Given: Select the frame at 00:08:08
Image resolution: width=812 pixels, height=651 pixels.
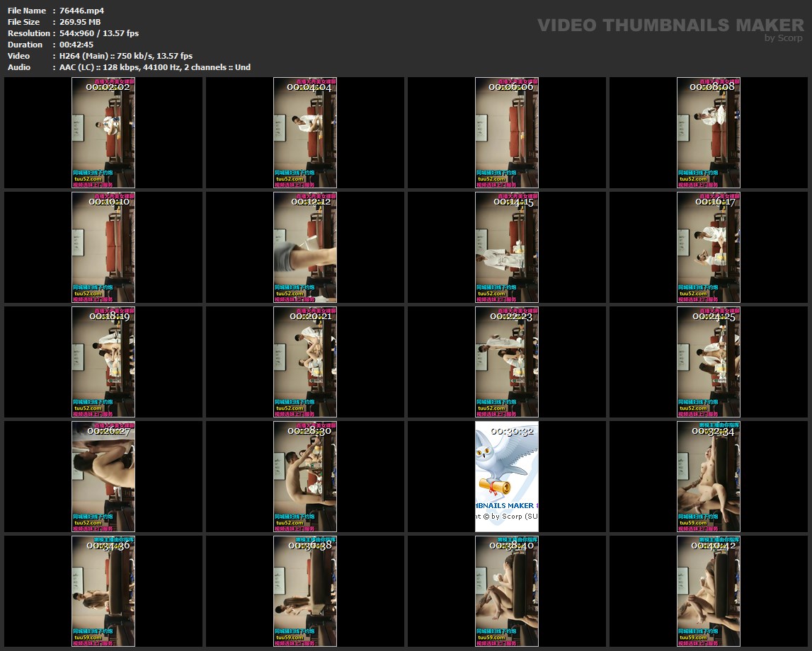Looking at the screenshot, I should 709,134.
